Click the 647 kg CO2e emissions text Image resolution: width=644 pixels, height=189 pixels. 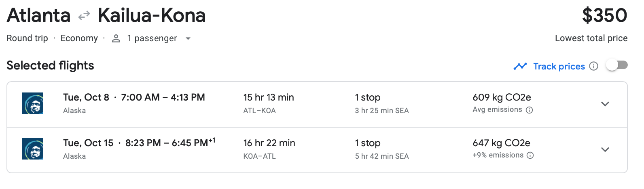click(501, 143)
